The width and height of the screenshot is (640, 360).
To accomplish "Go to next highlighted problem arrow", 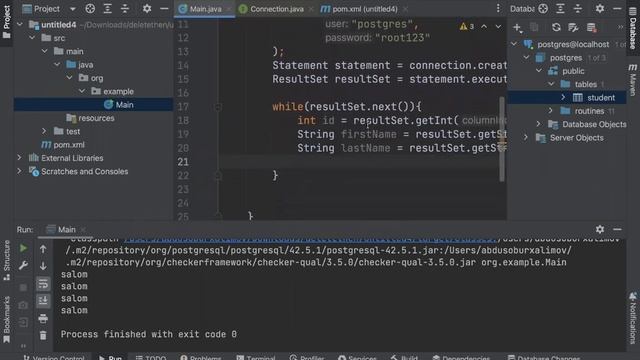I will 498,27.
